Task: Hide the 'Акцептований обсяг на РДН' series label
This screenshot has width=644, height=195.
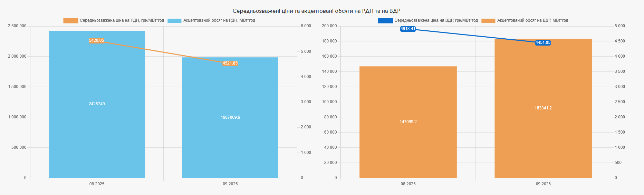Action: coord(219,21)
